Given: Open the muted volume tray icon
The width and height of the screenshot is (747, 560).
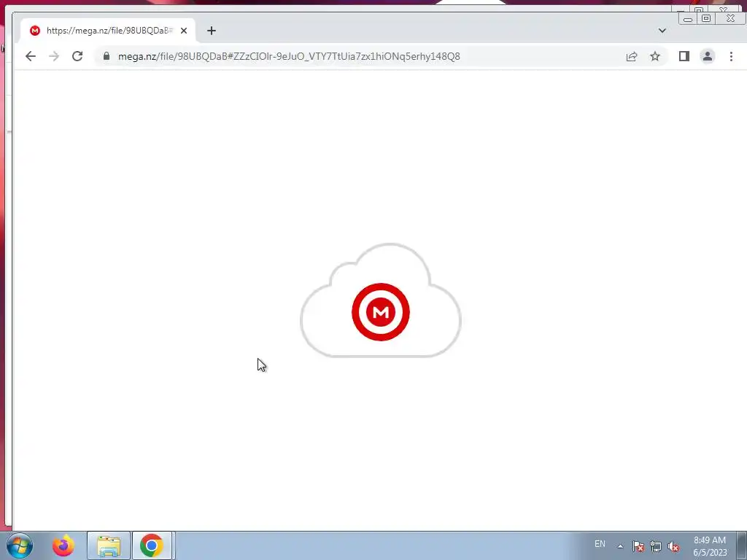Looking at the screenshot, I should click(673, 547).
